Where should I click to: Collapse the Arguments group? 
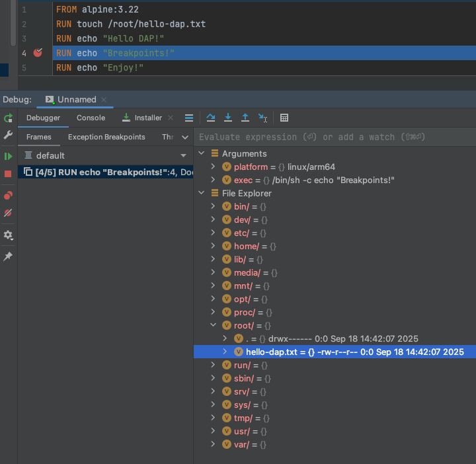coord(201,153)
